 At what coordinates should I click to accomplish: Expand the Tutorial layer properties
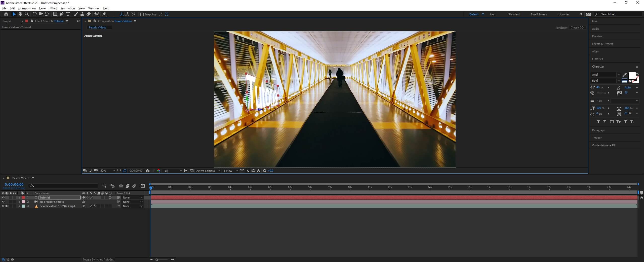19,198
